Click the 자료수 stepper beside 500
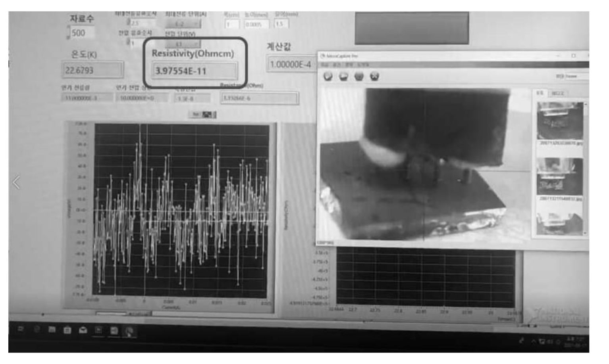The image size is (609, 364). [x=68, y=33]
